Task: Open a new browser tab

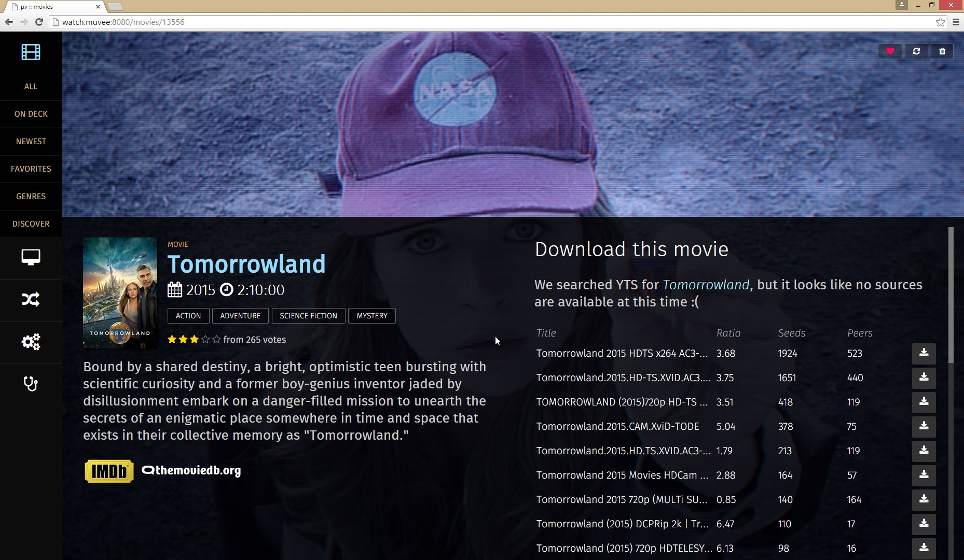Action: coord(115,7)
